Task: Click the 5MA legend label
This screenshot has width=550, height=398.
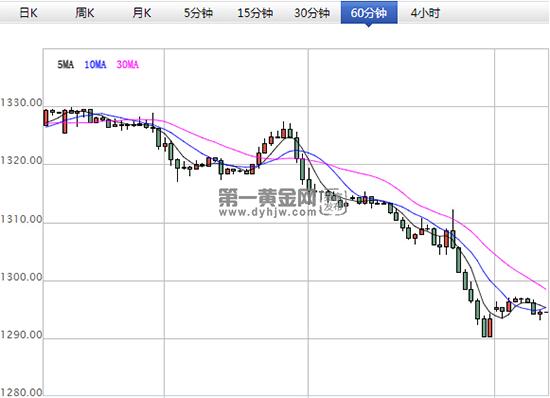Action: click(66, 65)
